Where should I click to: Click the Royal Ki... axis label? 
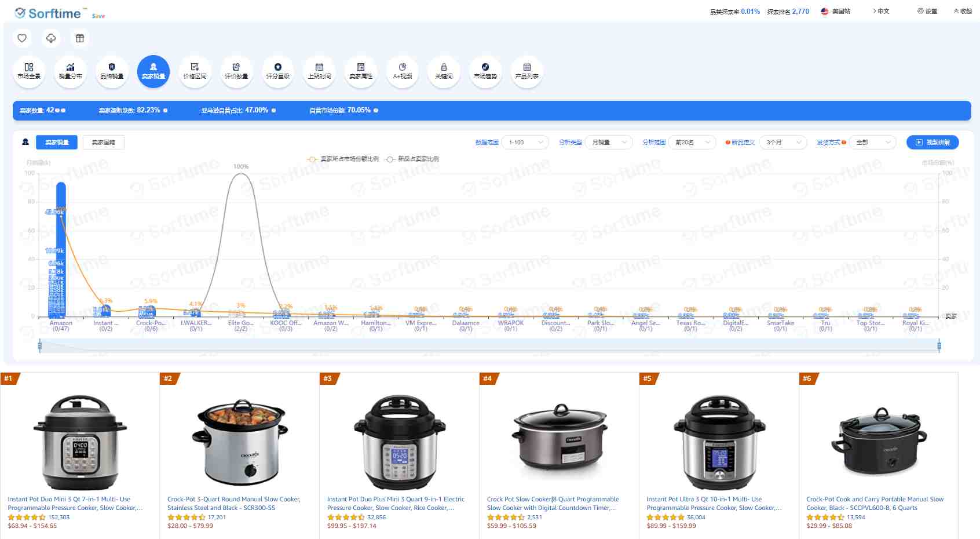[915, 323]
